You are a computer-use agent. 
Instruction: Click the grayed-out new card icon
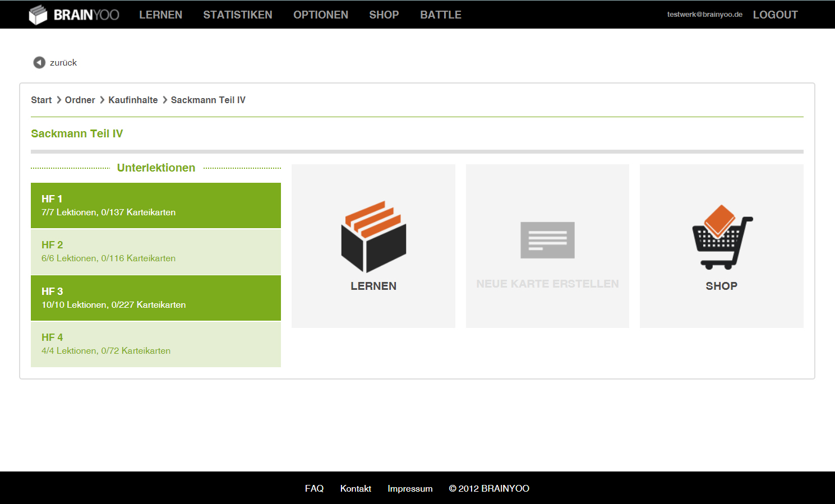click(x=547, y=240)
